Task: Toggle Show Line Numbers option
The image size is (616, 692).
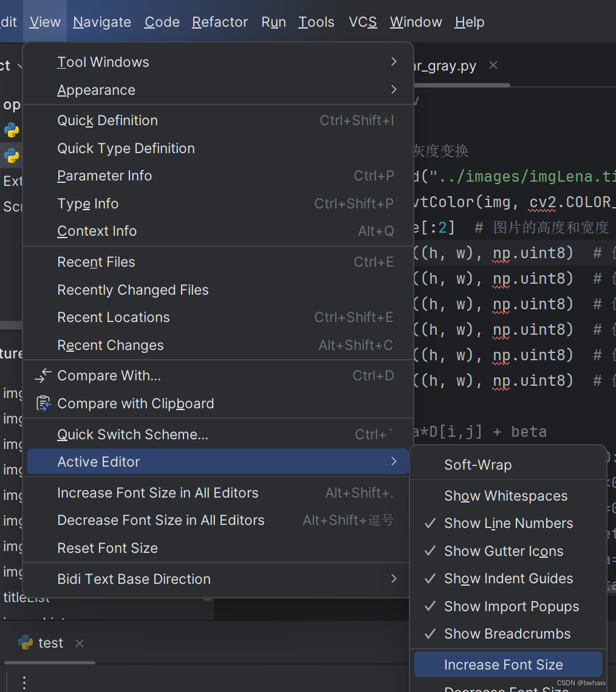Action: 508,523
